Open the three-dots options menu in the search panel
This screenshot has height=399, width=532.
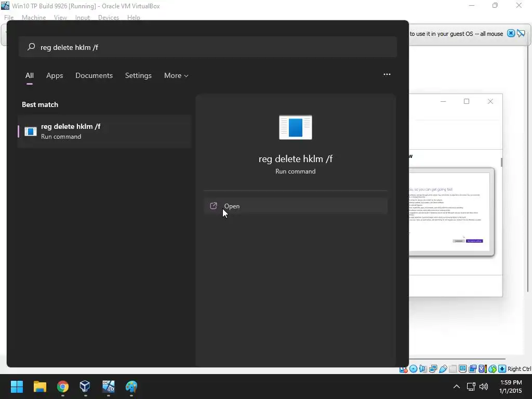click(387, 74)
